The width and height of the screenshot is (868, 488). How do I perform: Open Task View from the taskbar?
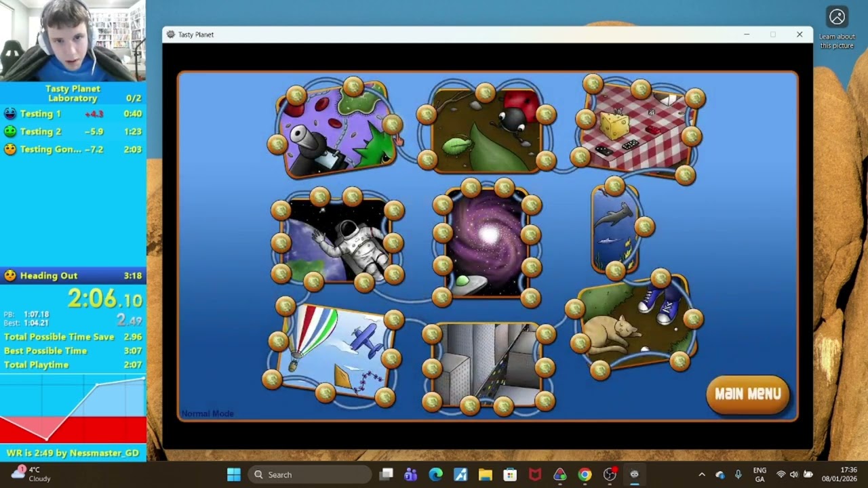coord(386,474)
